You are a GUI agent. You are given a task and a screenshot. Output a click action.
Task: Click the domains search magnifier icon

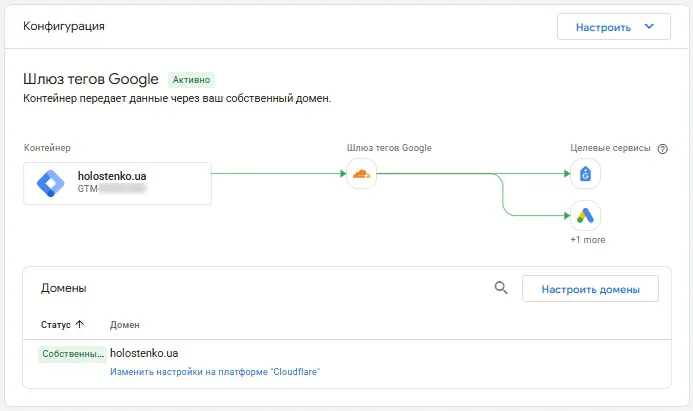501,288
